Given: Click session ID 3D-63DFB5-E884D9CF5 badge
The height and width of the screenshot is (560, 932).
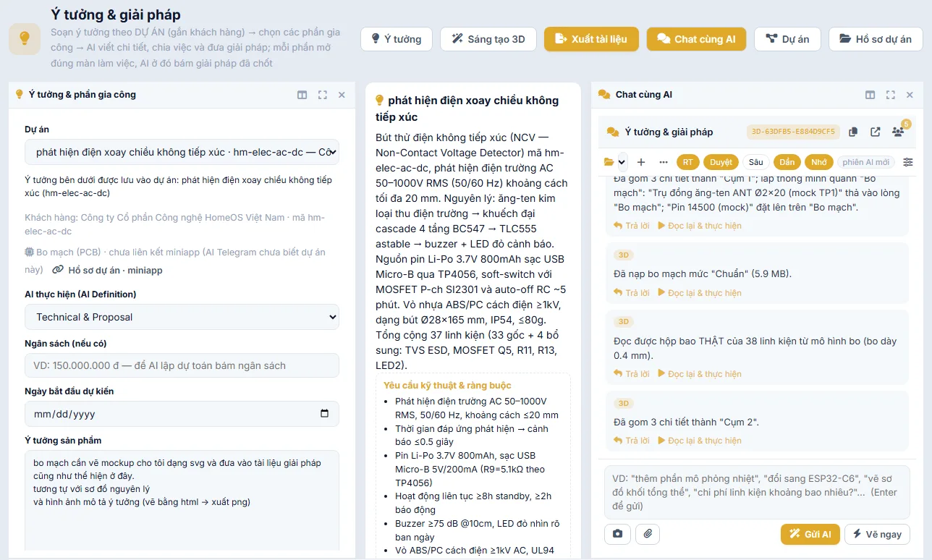Looking at the screenshot, I should click(793, 132).
